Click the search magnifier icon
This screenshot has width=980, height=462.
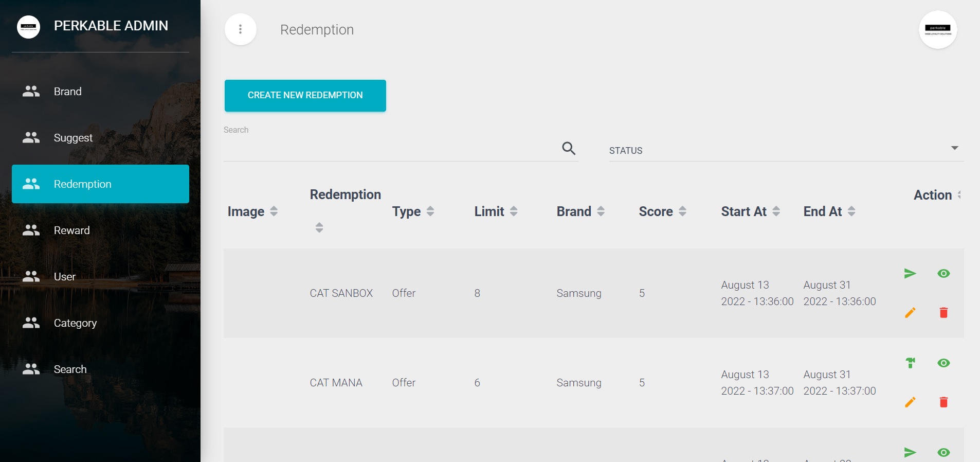(569, 149)
